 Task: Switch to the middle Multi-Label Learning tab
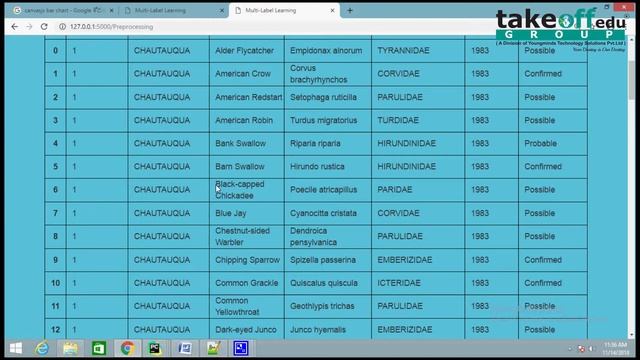(x=173, y=11)
